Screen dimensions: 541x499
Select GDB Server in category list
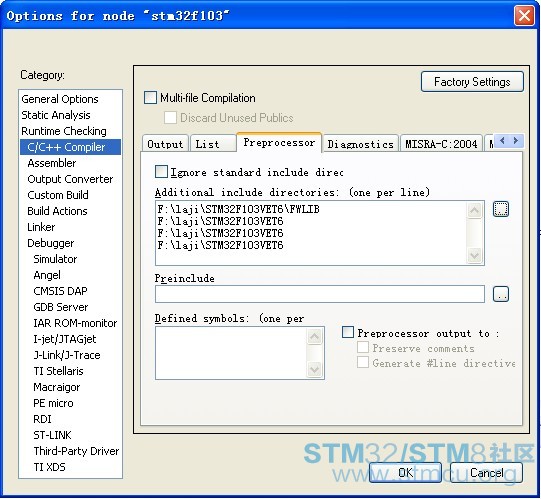click(70, 307)
